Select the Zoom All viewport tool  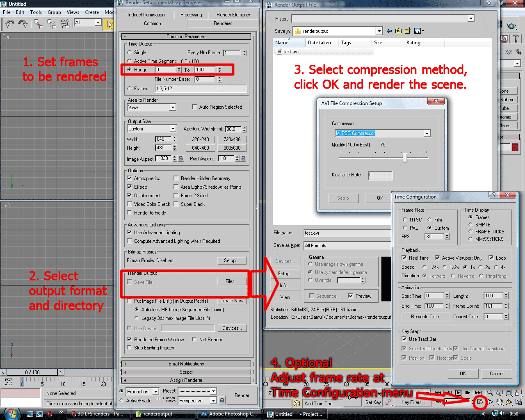pyautogui.click(x=500, y=393)
